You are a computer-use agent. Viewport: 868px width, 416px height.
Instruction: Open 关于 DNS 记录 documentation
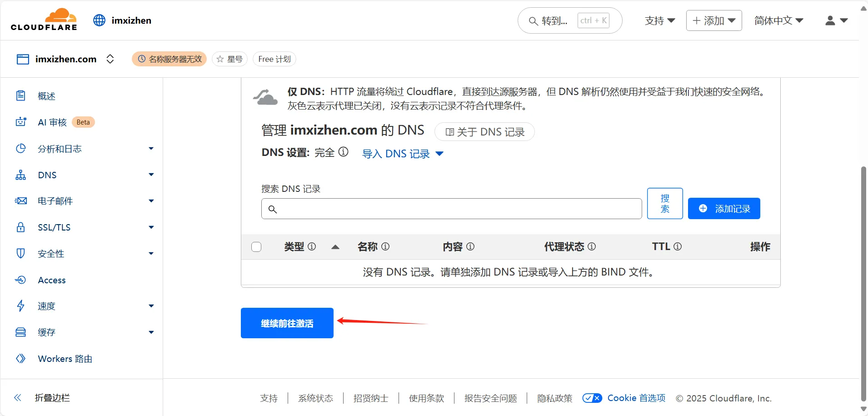pyautogui.click(x=484, y=132)
